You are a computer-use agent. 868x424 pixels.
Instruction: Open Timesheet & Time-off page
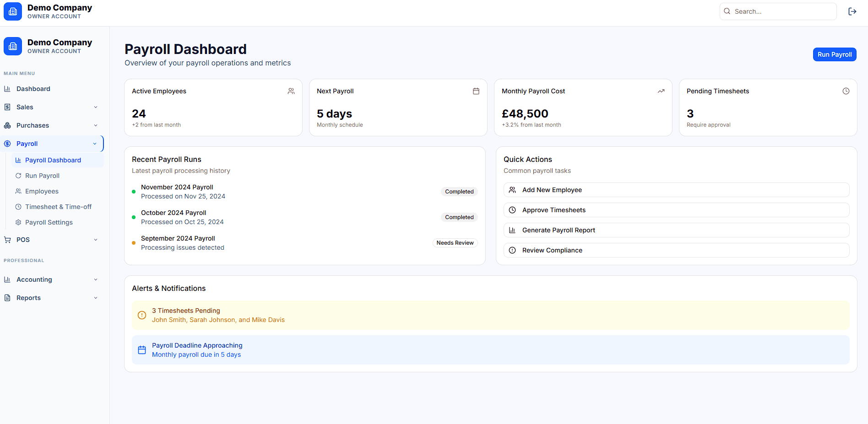pyautogui.click(x=58, y=207)
